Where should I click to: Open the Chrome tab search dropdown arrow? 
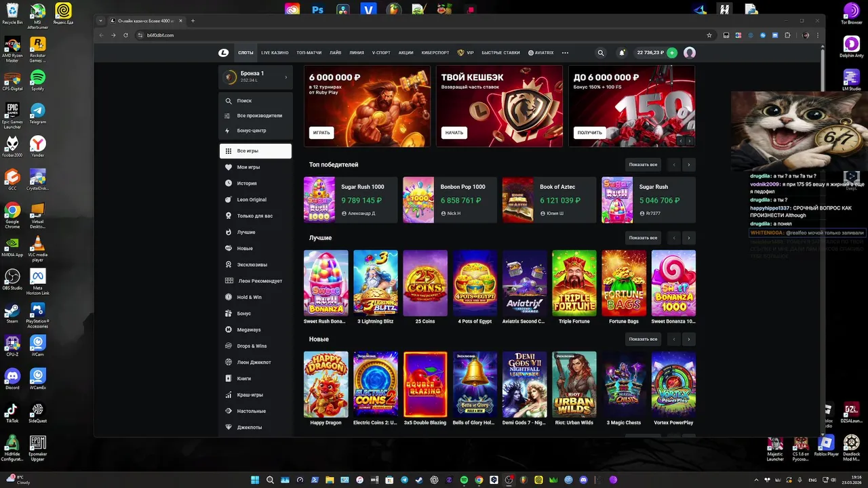100,20
